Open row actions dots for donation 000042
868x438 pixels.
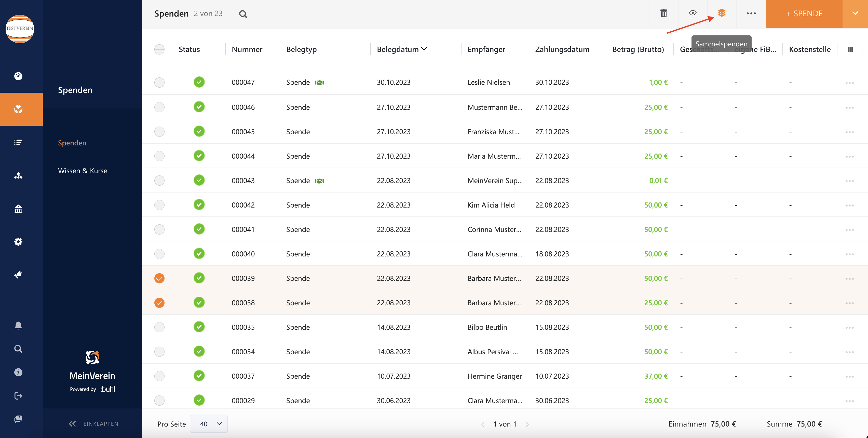click(849, 205)
